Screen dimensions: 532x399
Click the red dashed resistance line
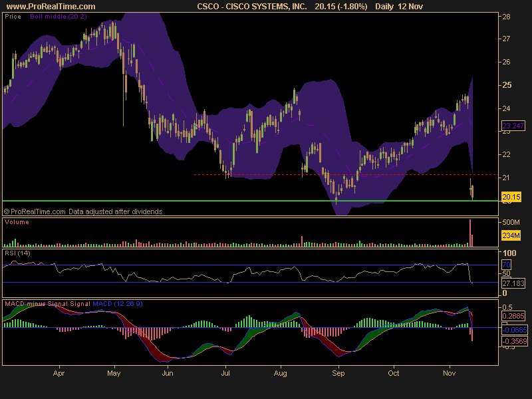coord(346,175)
